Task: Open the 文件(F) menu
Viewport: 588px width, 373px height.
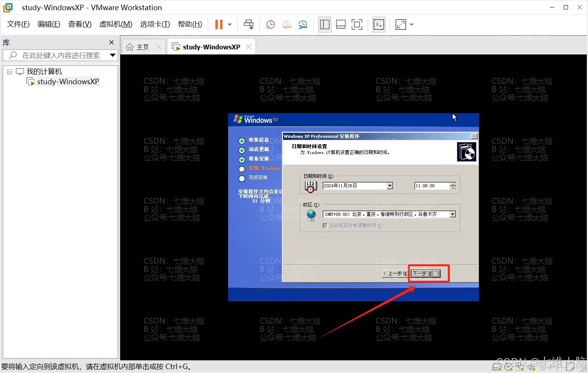Action: point(18,24)
